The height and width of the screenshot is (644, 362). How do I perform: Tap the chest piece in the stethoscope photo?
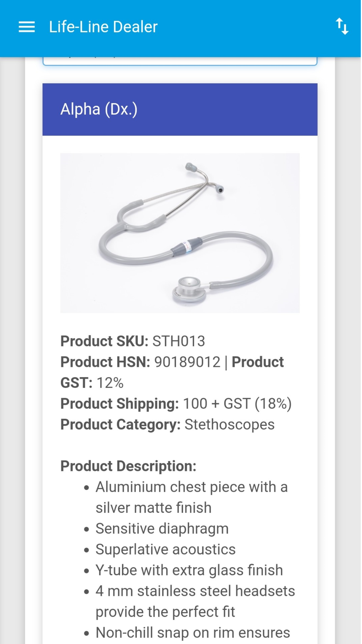189,290
